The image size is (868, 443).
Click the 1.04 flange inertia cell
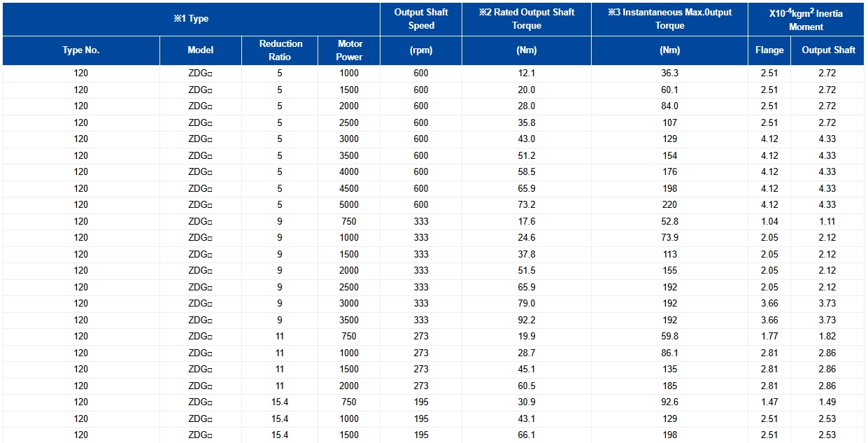[x=769, y=221]
